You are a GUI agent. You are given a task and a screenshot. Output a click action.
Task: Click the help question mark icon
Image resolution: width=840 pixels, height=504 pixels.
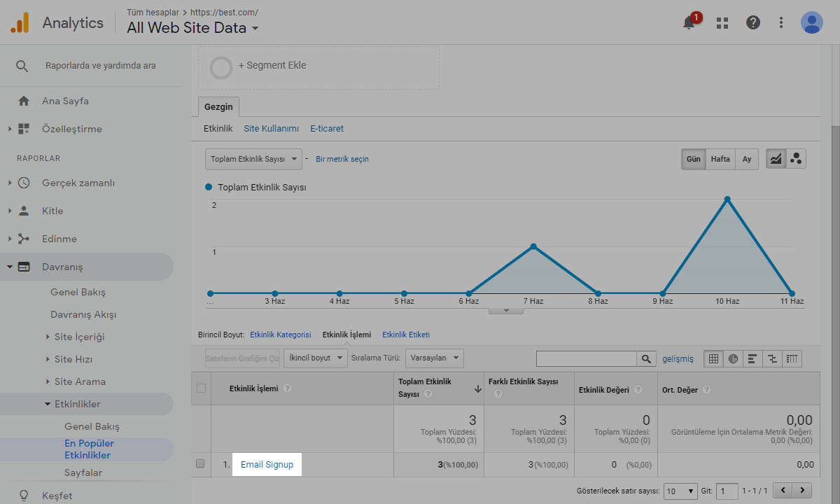pos(753,23)
